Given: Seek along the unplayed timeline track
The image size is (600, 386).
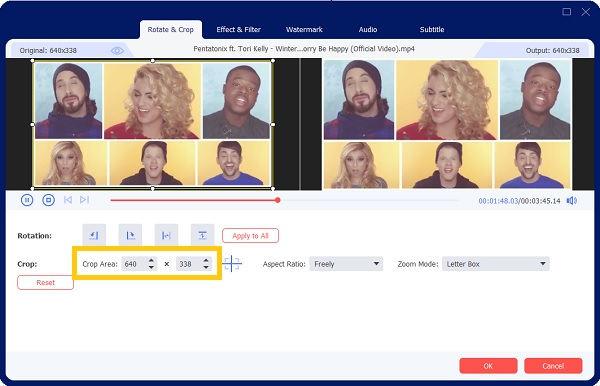Looking at the screenshot, I should pos(369,200).
